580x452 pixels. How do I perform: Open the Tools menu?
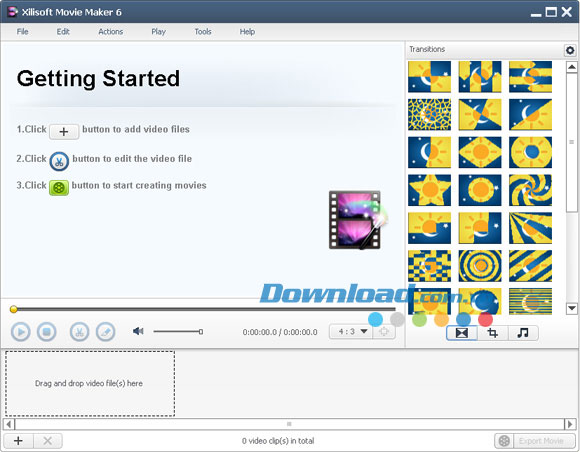coord(203,32)
